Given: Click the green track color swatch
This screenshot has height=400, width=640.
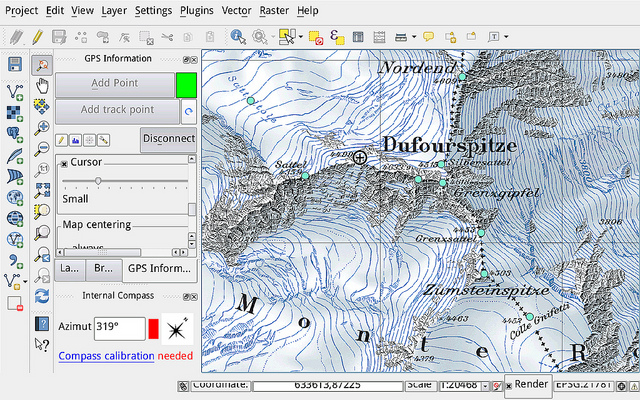Looking at the screenshot, I should tap(186, 84).
